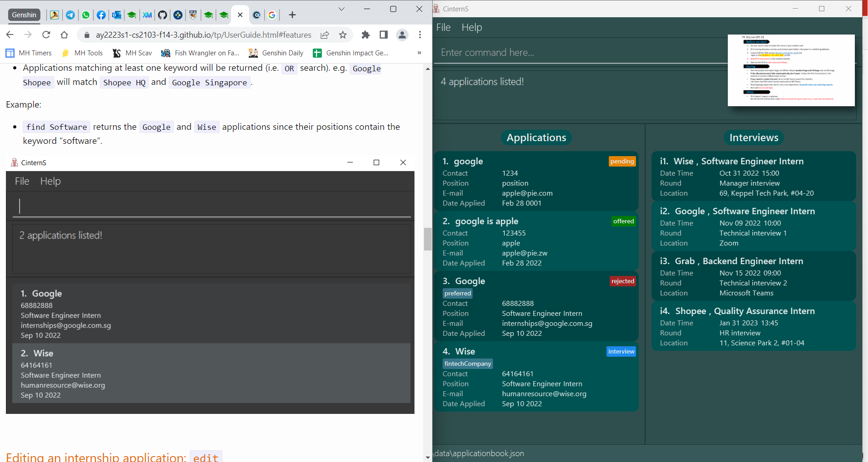
Task: Select interview i2 Google Software Engineer Intern
Action: [x=754, y=226]
